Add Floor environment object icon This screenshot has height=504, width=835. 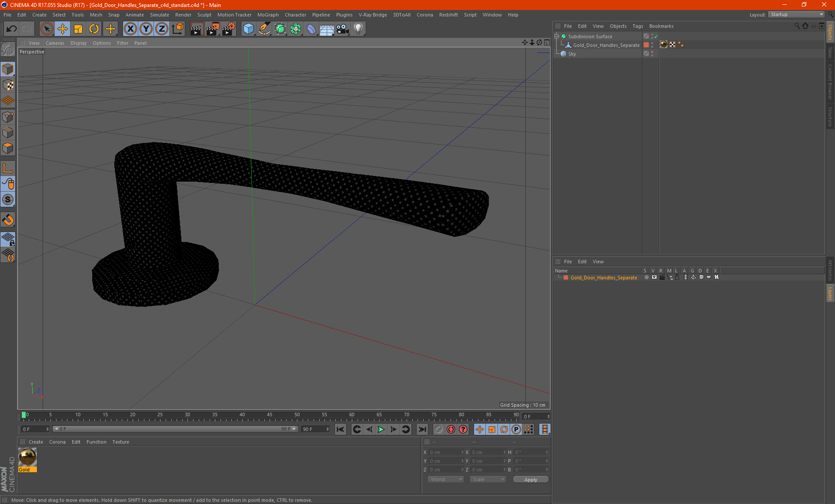point(327,29)
